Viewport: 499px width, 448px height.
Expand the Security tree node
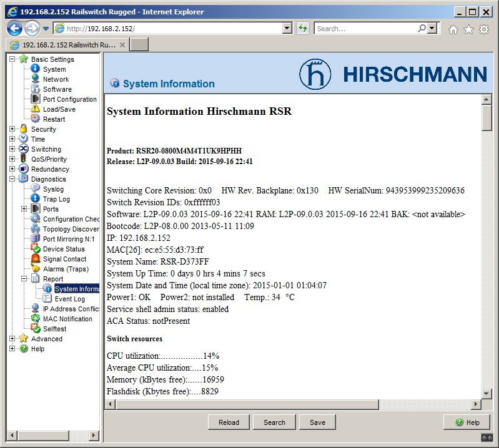pos(12,129)
